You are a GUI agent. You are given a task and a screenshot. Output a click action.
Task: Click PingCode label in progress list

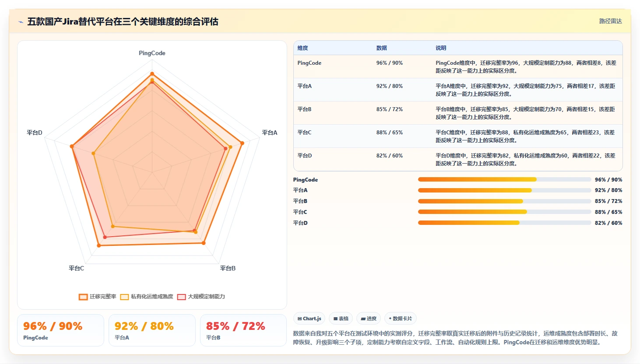[x=306, y=180]
